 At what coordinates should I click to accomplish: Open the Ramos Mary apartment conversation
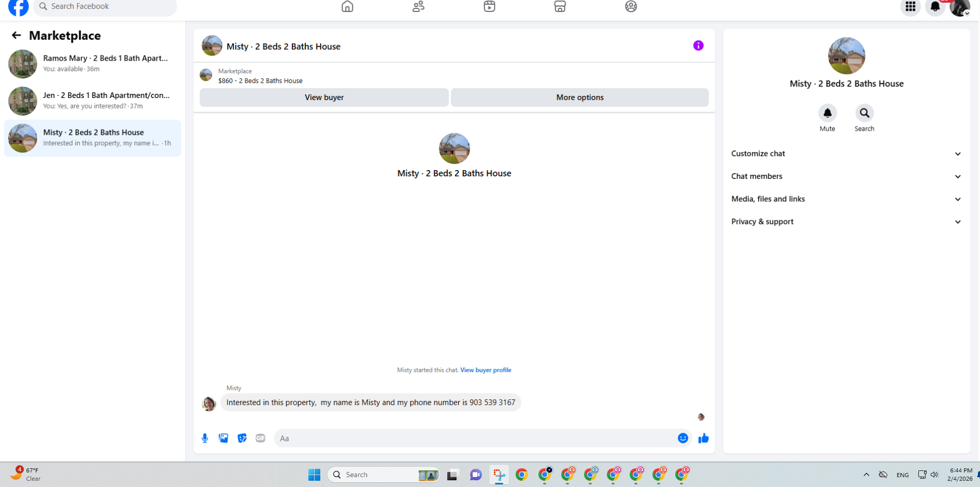[93, 63]
